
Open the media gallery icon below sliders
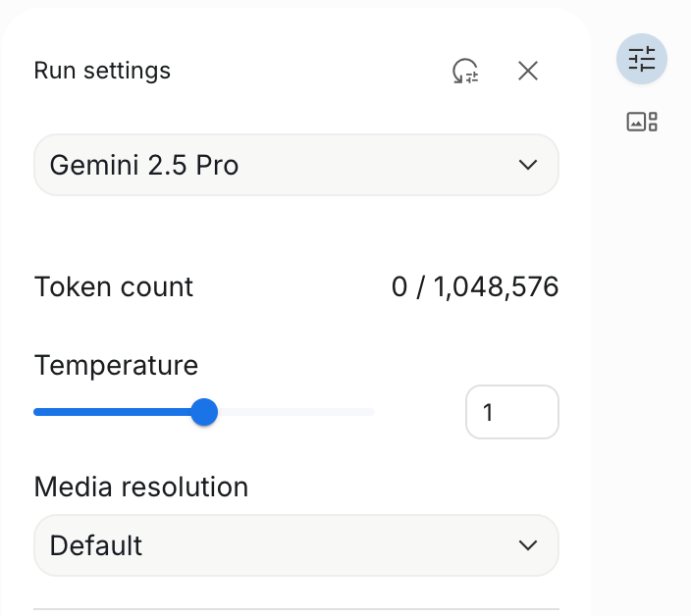point(642,122)
